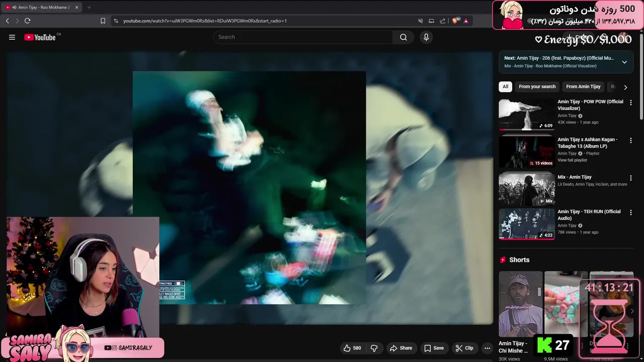Select the From your search chip
The width and height of the screenshot is (644, 362).
coord(537,86)
